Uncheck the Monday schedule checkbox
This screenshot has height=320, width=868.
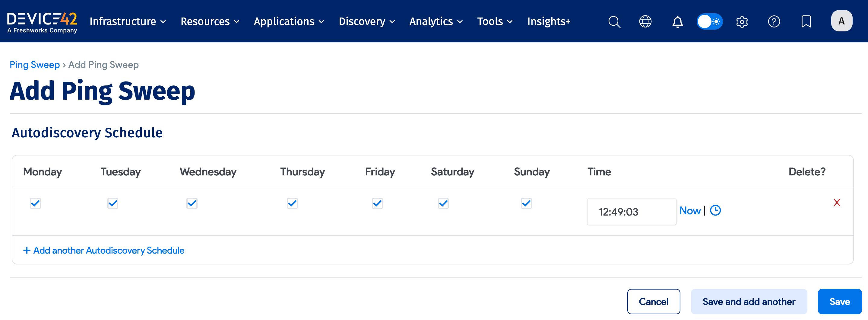(x=35, y=203)
